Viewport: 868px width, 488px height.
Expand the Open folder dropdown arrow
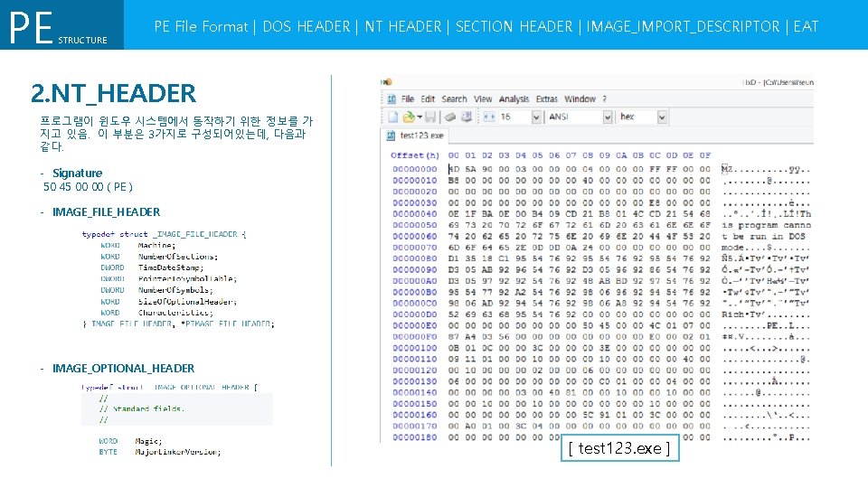pyautogui.click(x=420, y=117)
